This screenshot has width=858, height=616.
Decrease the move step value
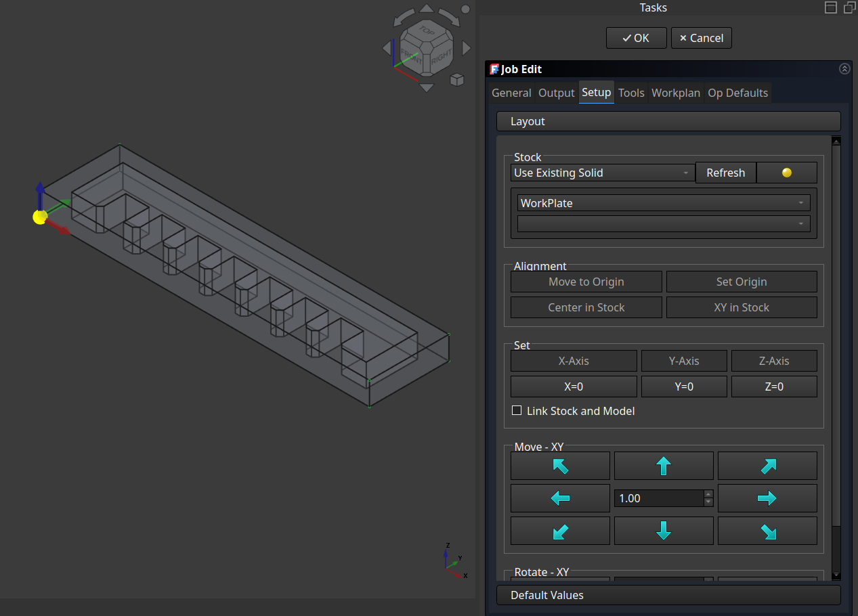pyautogui.click(x=708, y=502)
